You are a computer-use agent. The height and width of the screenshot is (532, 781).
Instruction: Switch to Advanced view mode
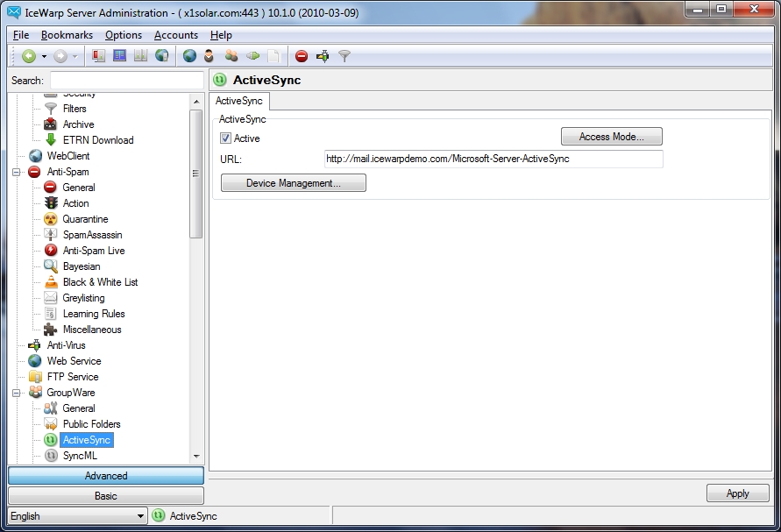[105, 475]
